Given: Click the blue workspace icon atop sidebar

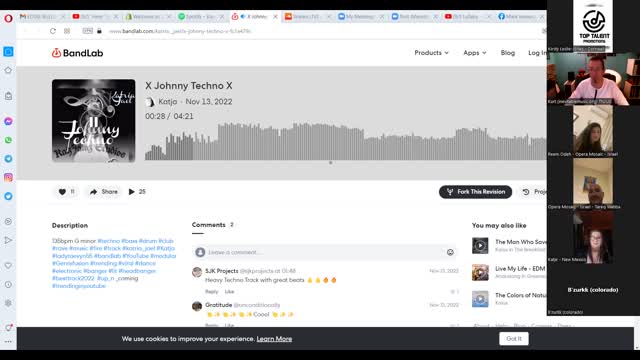Looking at the screenshot, I should point(8,51).
